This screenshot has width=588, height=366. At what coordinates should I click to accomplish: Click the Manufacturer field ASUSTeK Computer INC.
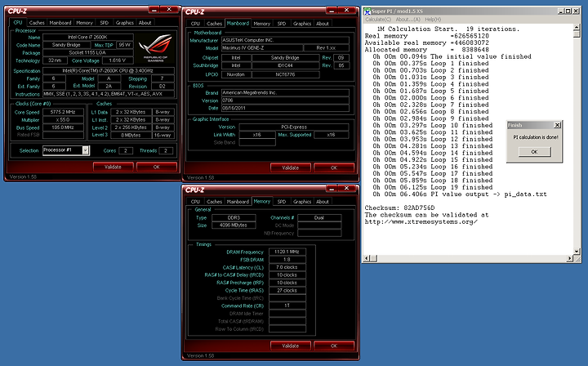click(x=285, y=40)
